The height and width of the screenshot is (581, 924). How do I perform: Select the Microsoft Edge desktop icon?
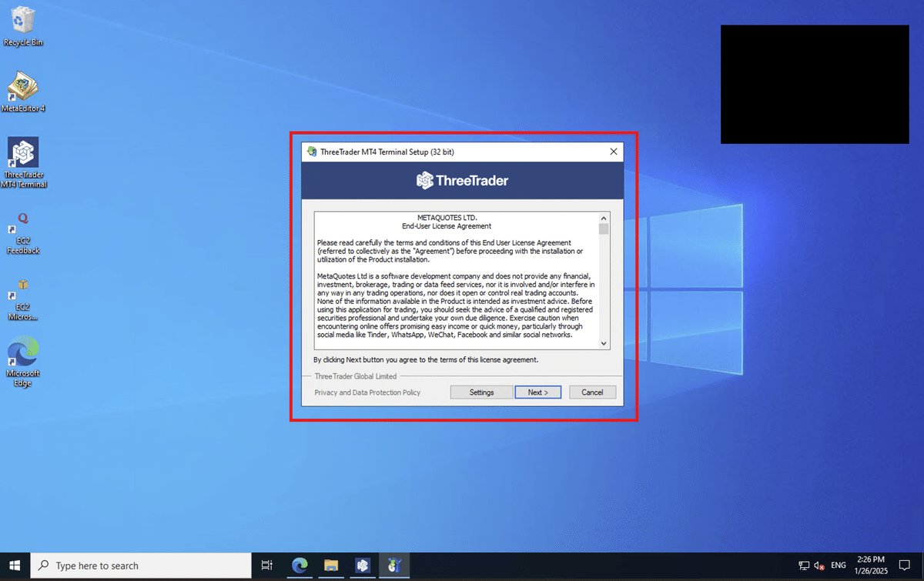pyautogui.click(x=23, y=362)
